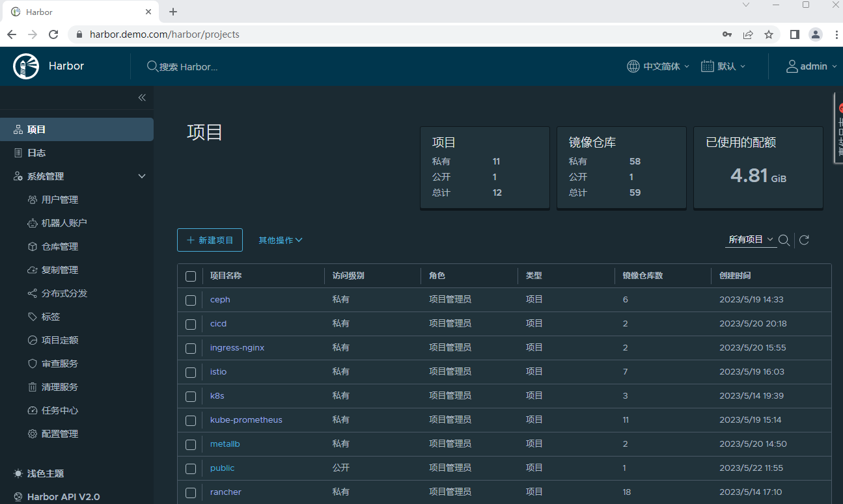843x504 pixels.
Task: Select all projects with header checkbox
Action: (191, 276)
